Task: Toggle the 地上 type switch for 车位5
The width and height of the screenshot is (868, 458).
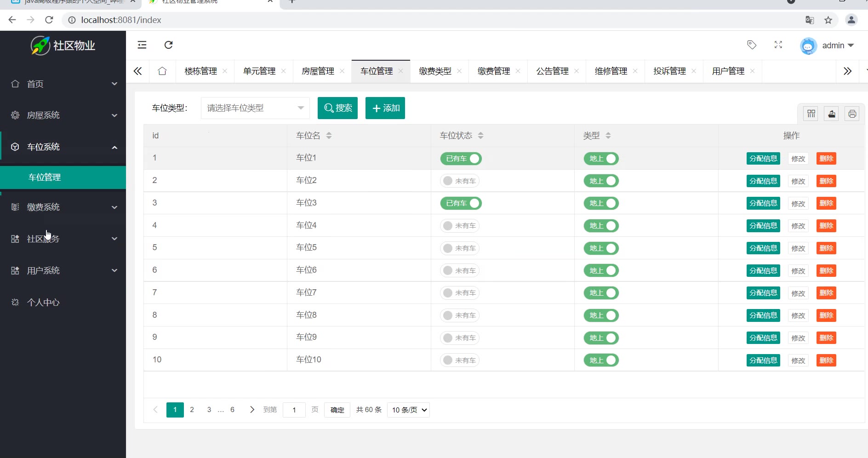Action: pos(601,248)
